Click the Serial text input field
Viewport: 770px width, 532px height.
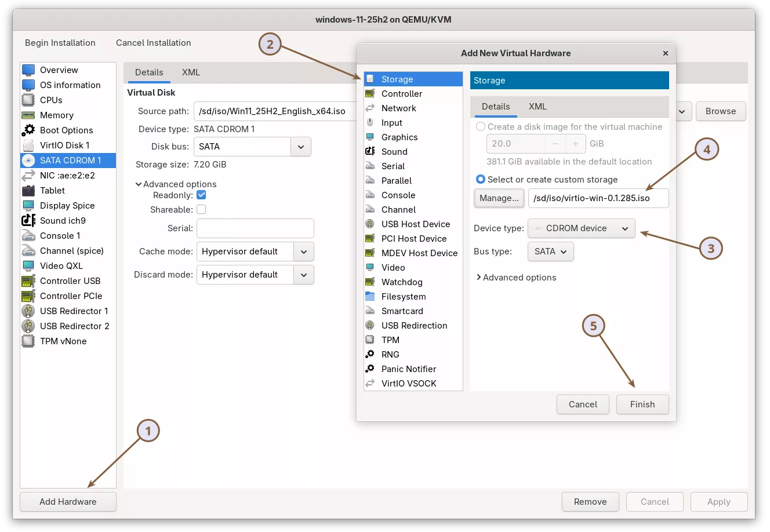[x=255, y=228]
